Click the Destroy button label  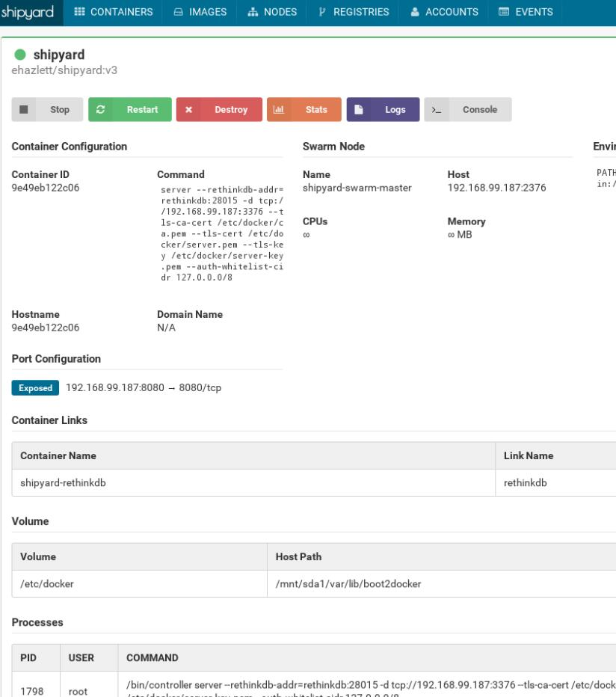[231, 109]
